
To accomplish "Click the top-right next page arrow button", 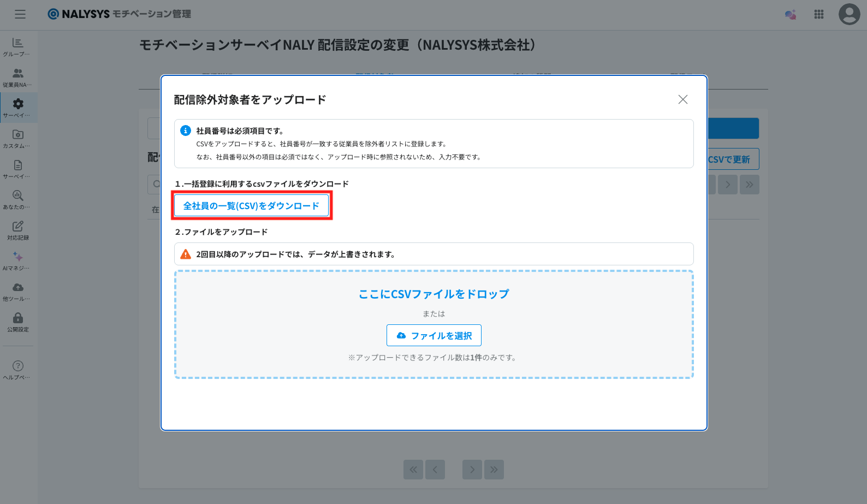I will tap(728, 185).
